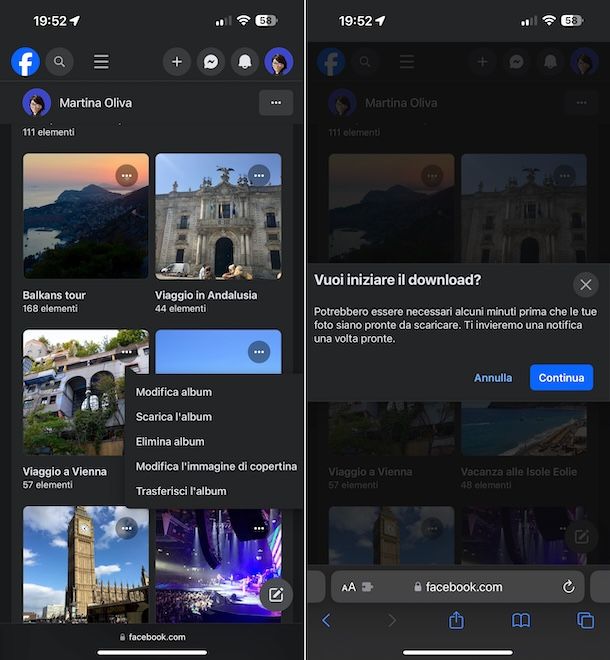Tap Safari forward arrow
The height and width of the screenshot is (660, 610).
(x=392, y=620)
